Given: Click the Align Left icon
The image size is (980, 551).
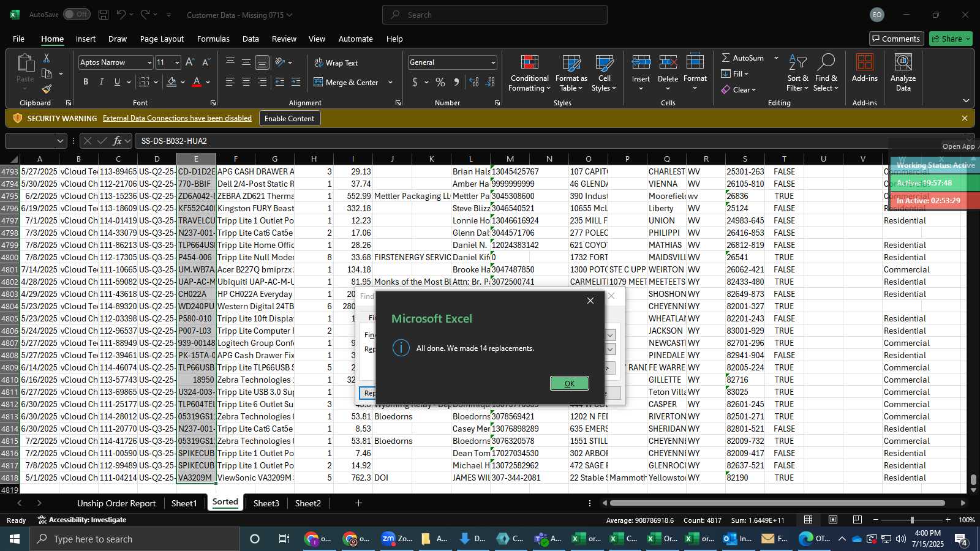Looking at the screenshot, I should tap(230, 82).
